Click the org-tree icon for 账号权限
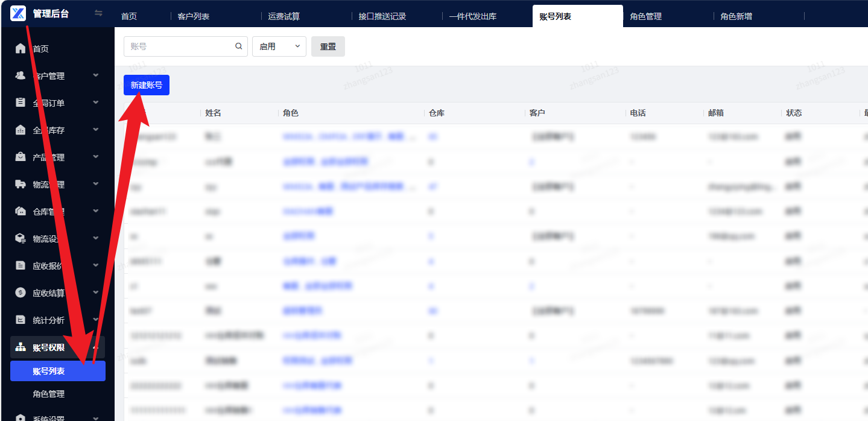868x421 pixels. [x=21, y=347]
